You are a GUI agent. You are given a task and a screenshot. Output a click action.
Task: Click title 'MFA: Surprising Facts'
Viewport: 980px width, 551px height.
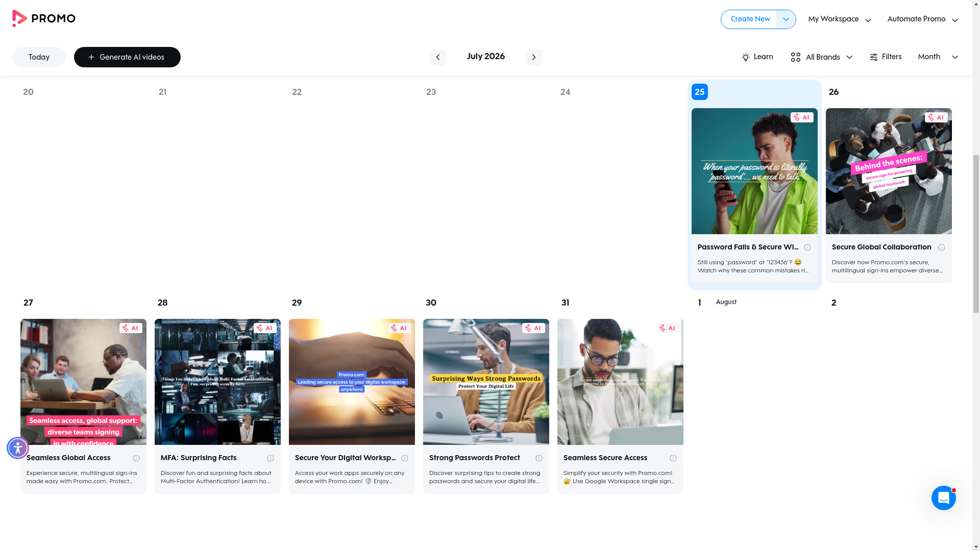point(199,458)
